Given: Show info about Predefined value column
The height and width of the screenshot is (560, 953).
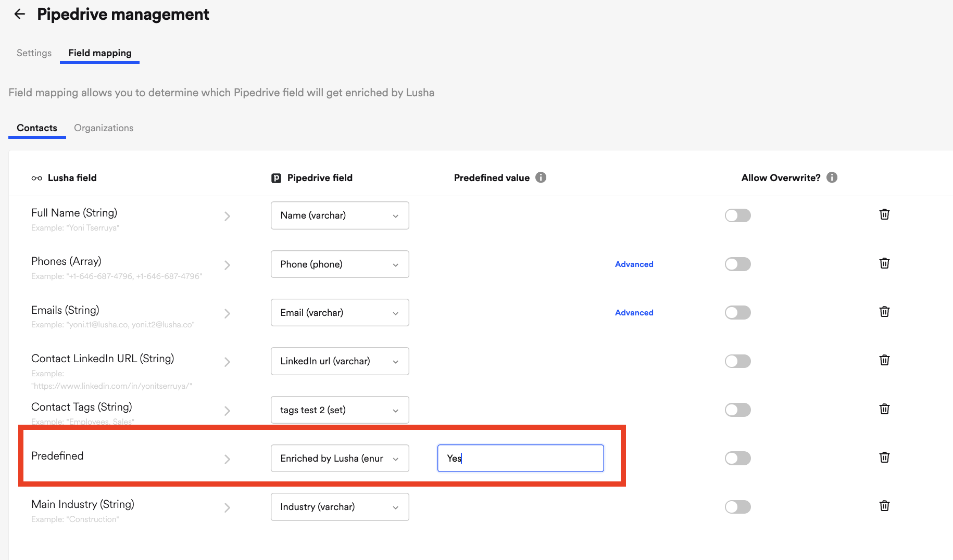Looking at the screenshot, I should pyautogui.click(x=541, y=177).
